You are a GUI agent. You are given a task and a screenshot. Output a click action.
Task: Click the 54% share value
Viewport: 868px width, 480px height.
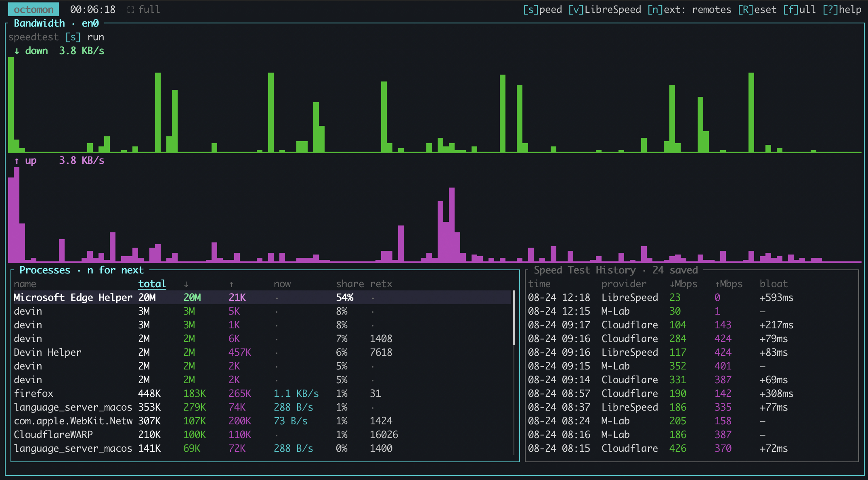click(345, 298)
